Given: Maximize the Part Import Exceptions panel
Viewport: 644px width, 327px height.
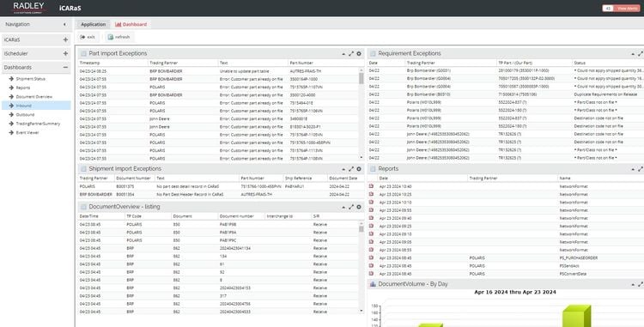Looking at the screenshot, I should tap(351, 54).
